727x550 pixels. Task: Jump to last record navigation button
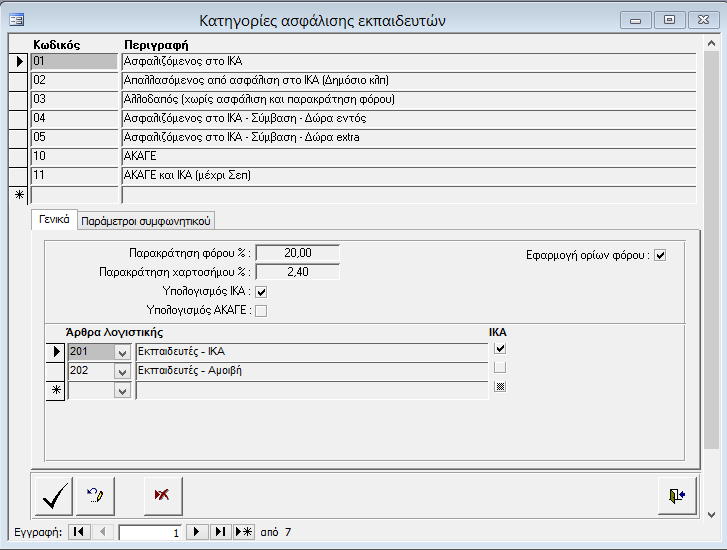coord(220,532)
